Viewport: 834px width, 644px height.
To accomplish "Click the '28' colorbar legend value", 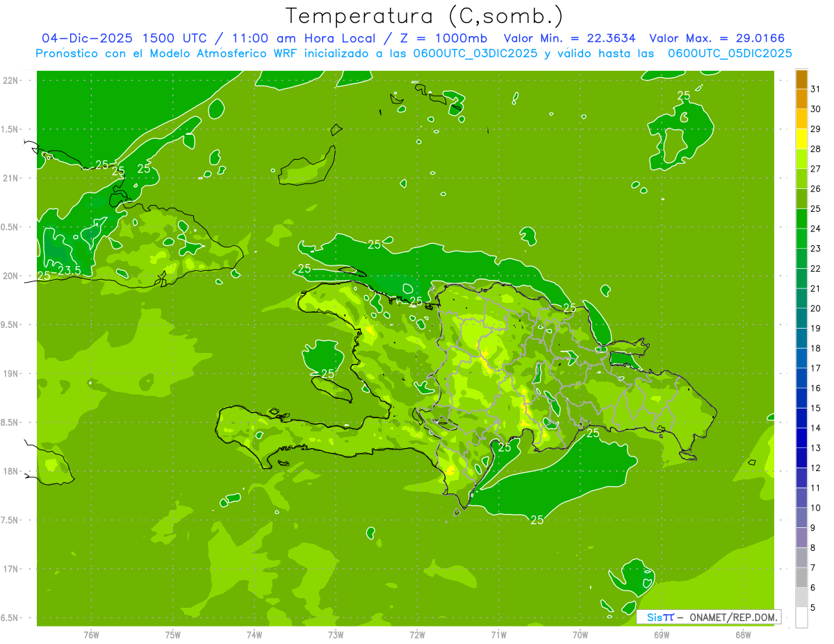I will (x=815, y=149).
